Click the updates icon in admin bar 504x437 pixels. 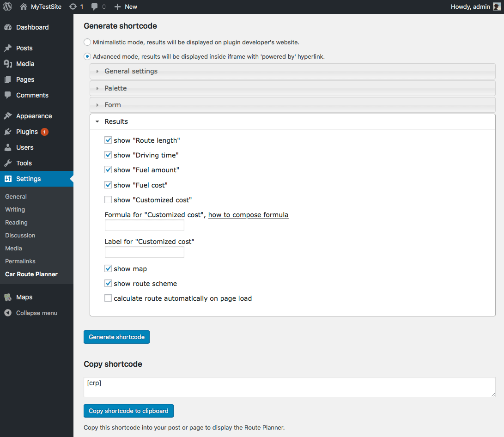(x=73, y=6)
